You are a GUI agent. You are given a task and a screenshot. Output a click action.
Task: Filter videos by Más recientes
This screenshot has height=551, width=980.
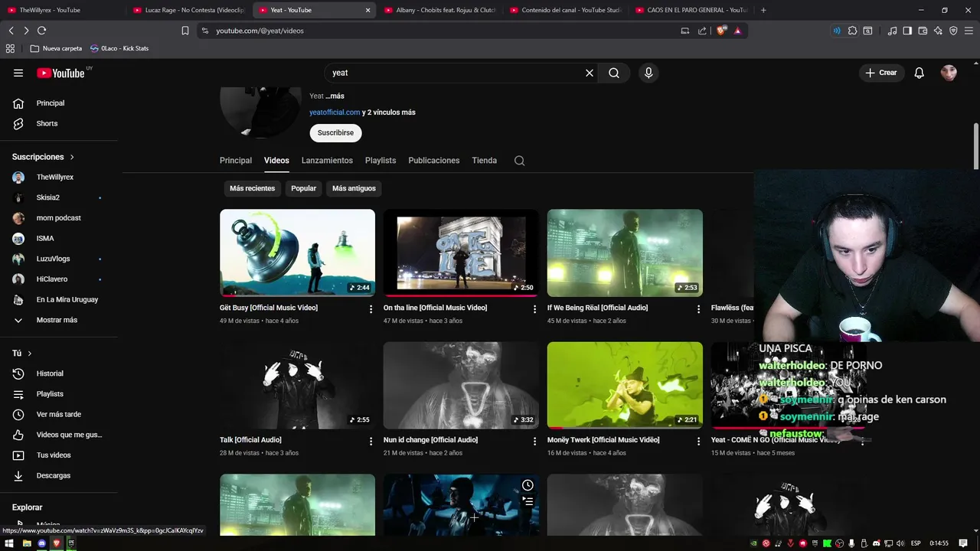pos(252,188)
